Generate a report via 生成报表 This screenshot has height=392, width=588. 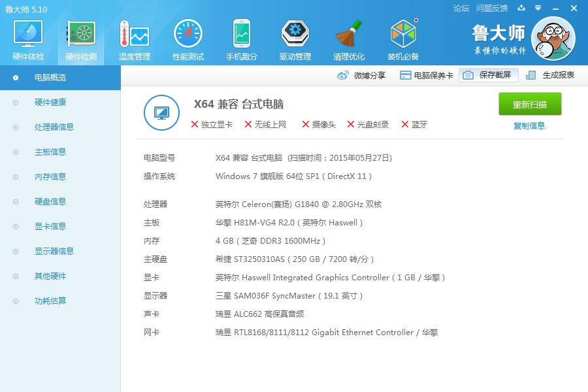tap(559, 74)
